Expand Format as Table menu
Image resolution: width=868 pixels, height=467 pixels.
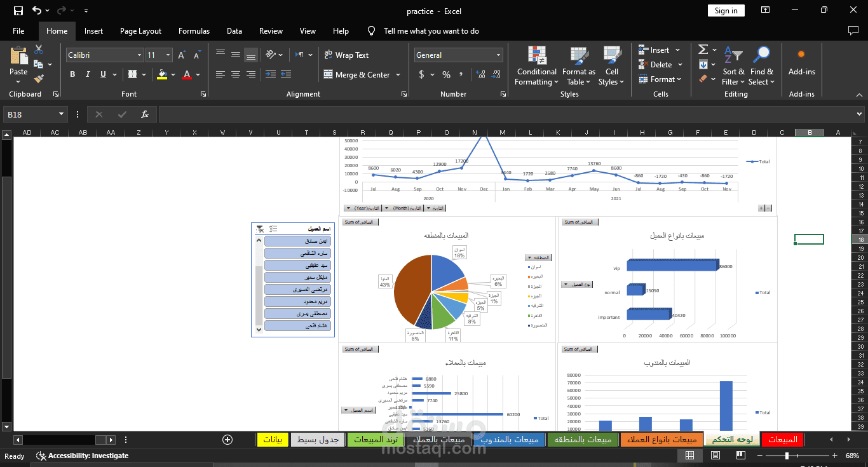tap(579, 65)
